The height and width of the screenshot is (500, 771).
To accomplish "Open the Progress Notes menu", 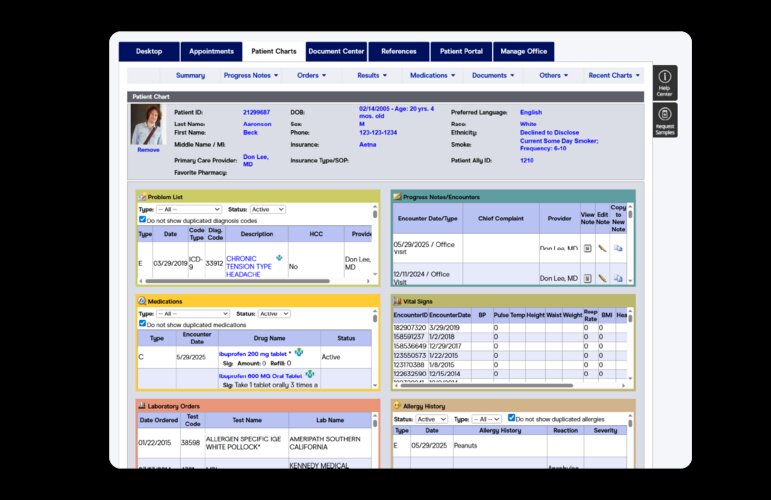I will point(250,75).
